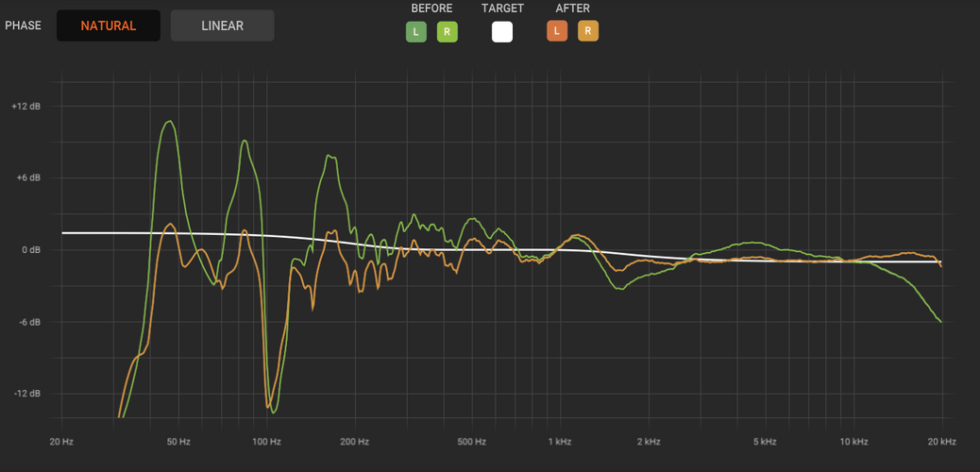Toggle AFTER right channel curve
This screenshot has width=980, height=472.
click(587, 30)
